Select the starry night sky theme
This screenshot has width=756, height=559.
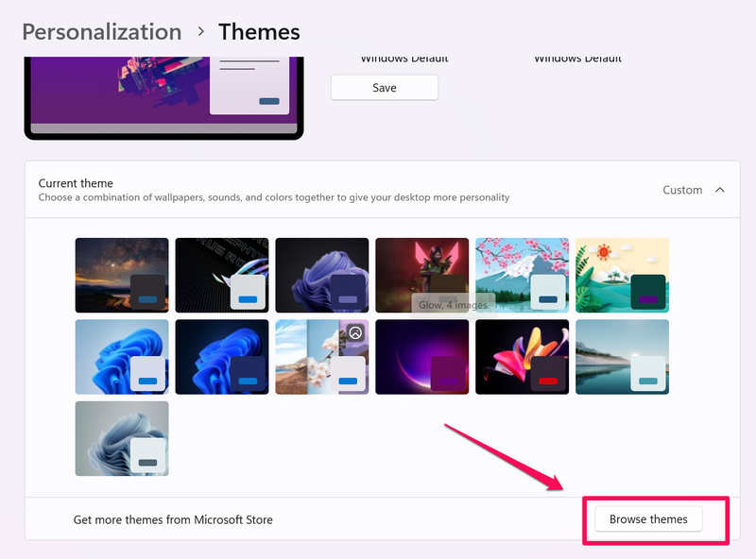(x=122, y=275)
